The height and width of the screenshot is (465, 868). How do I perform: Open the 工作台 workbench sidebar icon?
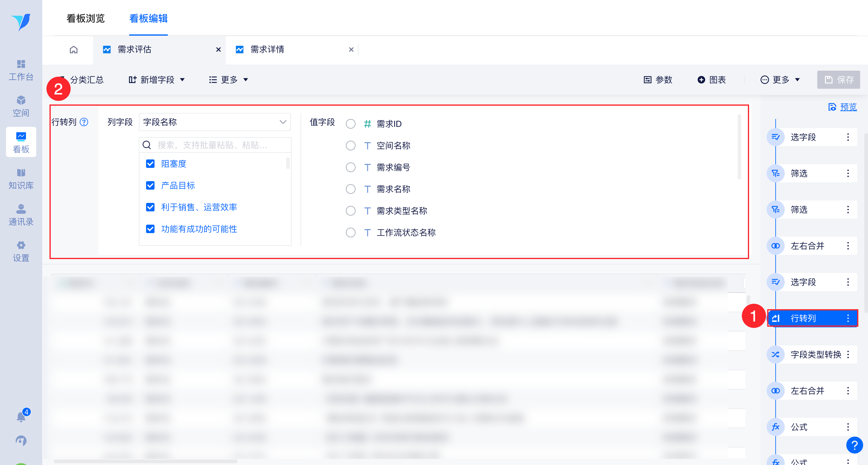pos(21,70)
